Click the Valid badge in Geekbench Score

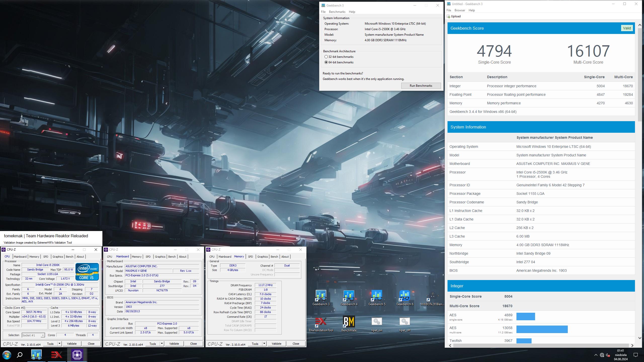coord(627,28)
